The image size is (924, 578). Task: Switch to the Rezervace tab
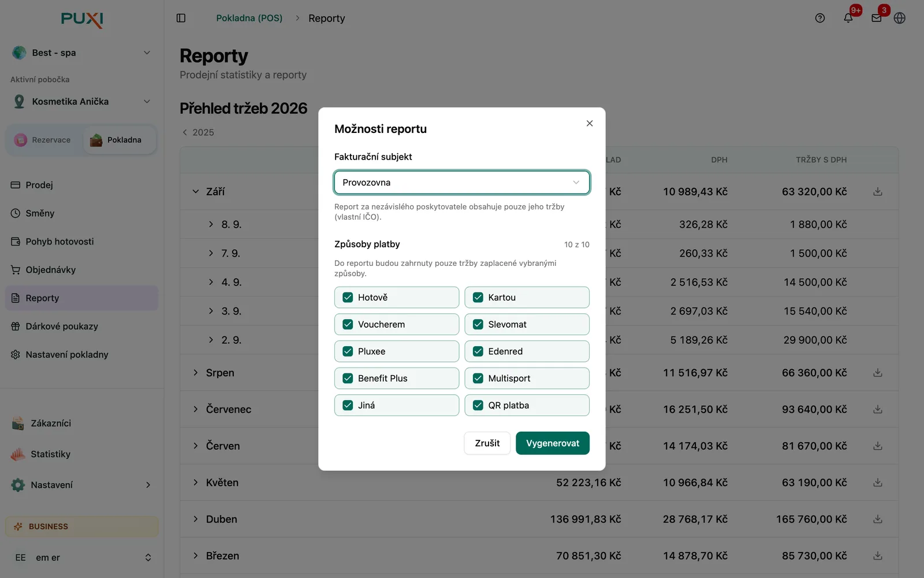coord(43,140)
